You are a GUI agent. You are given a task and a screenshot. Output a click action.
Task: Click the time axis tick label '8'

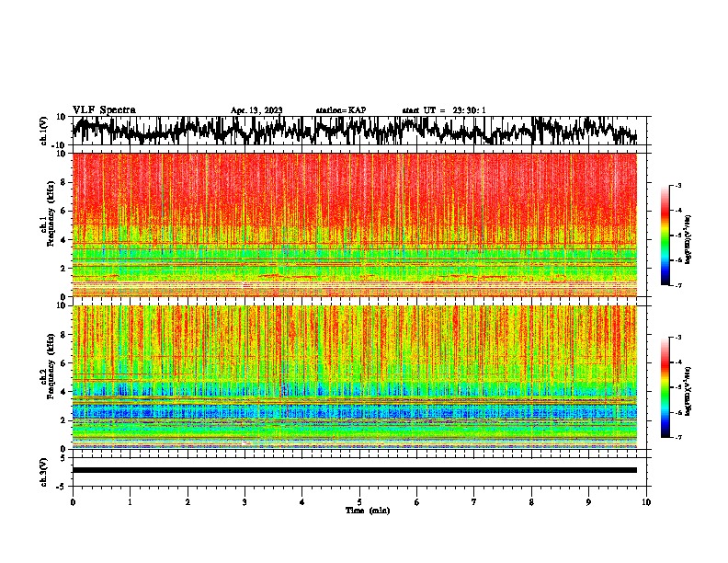click(x=531, y=502)
